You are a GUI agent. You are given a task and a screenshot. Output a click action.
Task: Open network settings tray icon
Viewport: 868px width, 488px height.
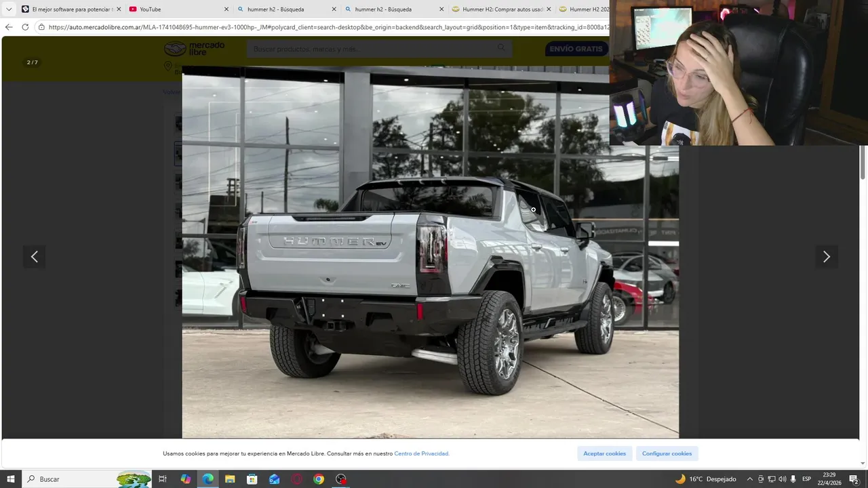(x=772, y=479)
